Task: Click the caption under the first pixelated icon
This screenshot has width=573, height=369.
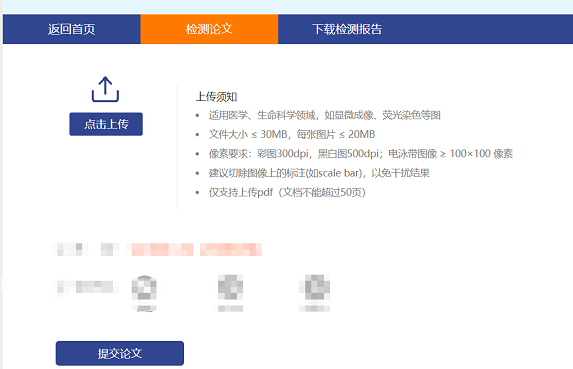Action: point(144,308)
